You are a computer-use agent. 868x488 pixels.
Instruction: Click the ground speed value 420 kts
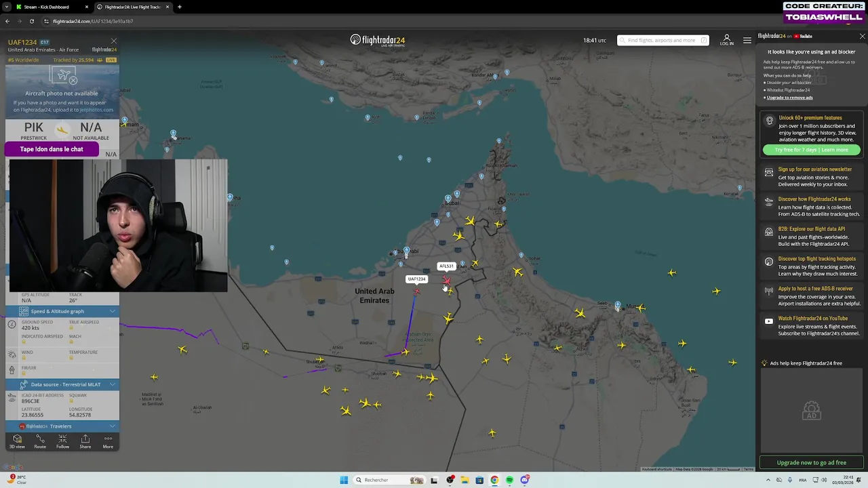pyautogui.click(x=31, y=328)
